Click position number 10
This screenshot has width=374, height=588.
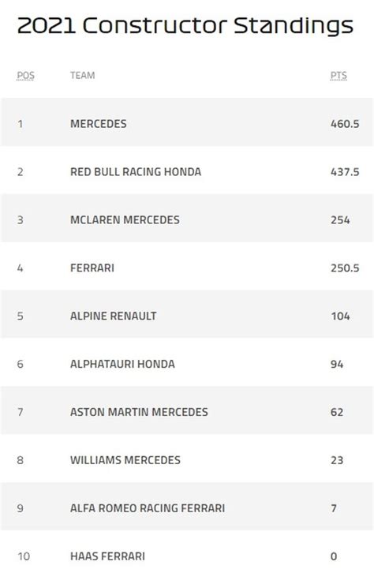click(x=24, y=556)
